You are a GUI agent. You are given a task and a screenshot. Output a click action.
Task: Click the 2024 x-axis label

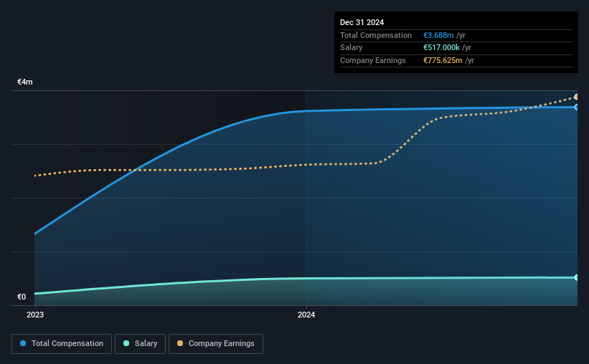pyautogui.click(x=306, y=315)
